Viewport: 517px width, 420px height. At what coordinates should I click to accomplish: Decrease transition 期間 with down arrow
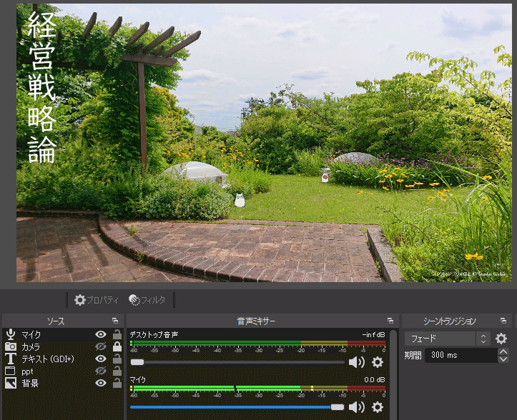pos(503,359)
